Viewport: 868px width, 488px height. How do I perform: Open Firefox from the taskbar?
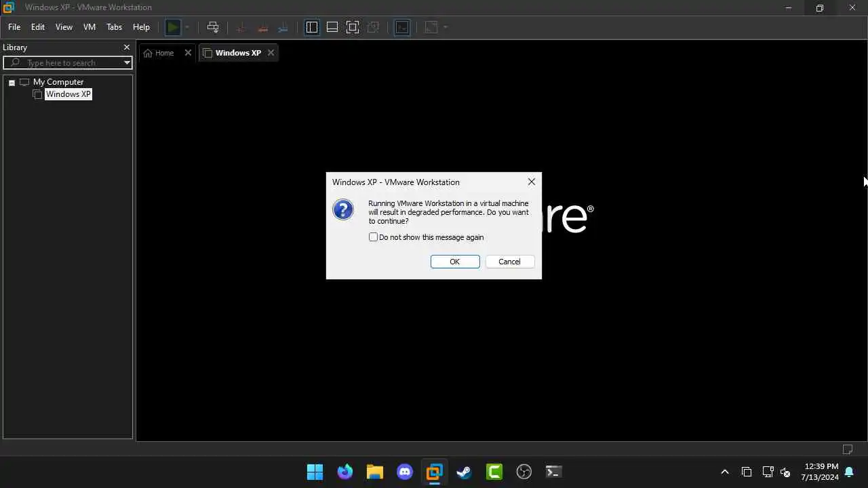point(345,472)
